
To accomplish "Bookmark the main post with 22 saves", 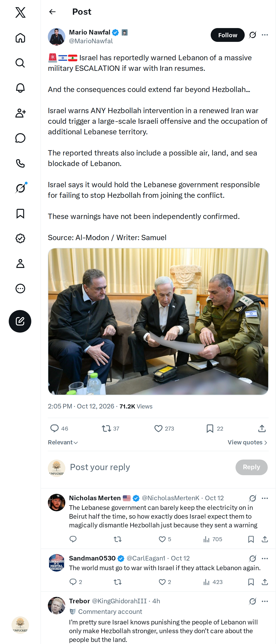I will (x=215, y=428).
